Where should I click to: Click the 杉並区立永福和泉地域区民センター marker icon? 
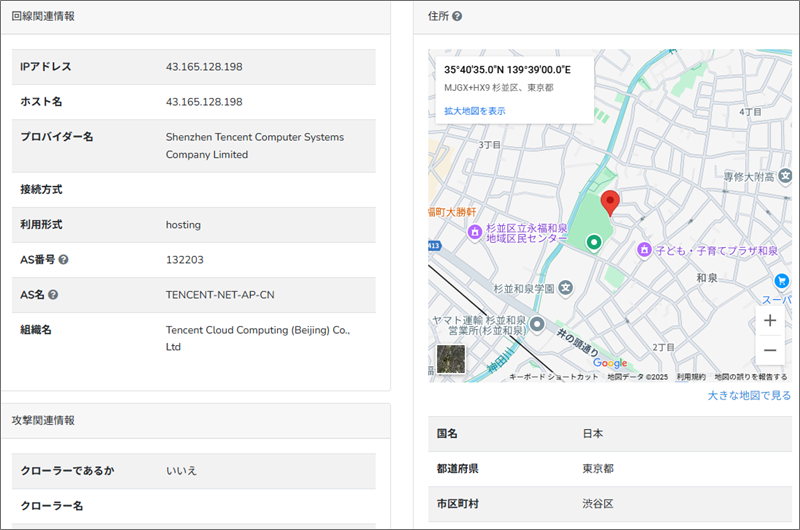pyautogui.click(x=475, y=232)
